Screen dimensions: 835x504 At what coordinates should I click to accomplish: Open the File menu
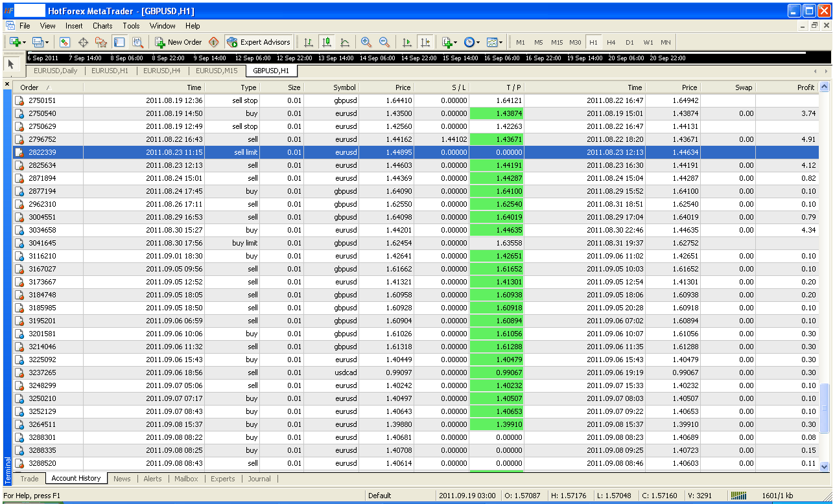point(25,26)
